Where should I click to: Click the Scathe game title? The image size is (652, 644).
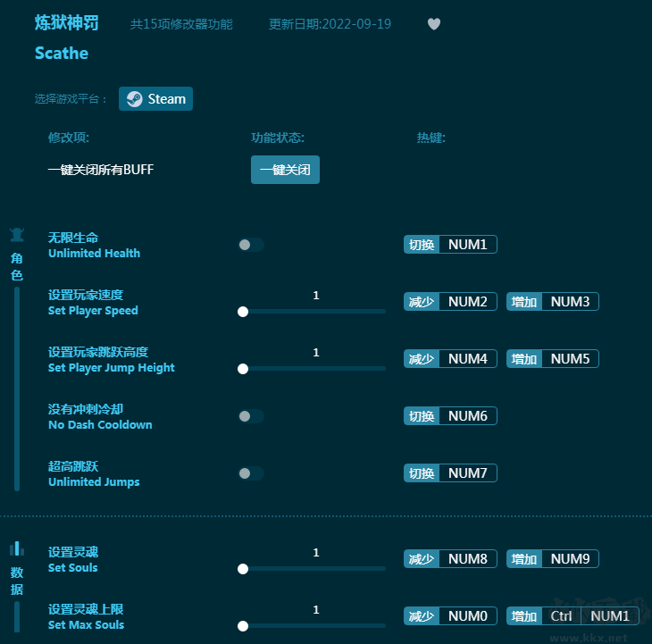(x=62, y=54)
